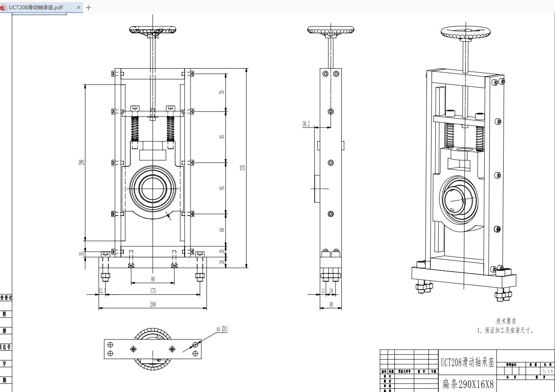Close the UCT208滑动轴承座.pdf tab

[x=78, y=7]
